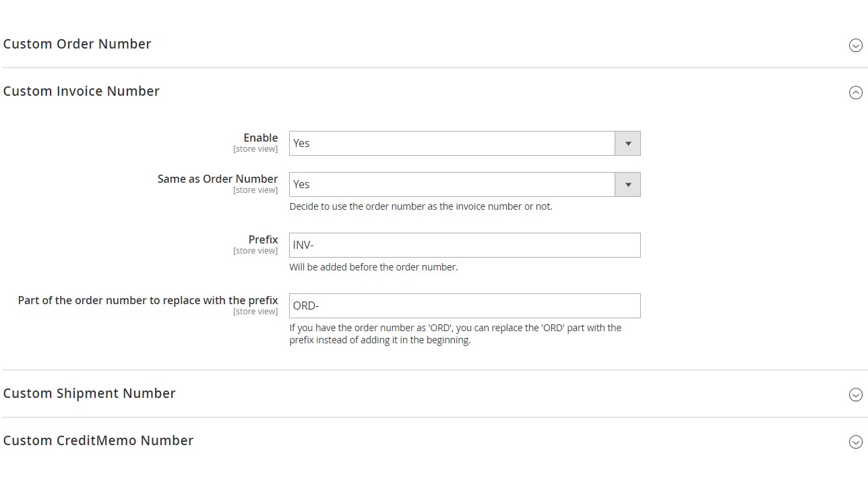Screen dimensions: 868x491
Task: Click the 'Part of the order number' label
Action: pos(148,300)
